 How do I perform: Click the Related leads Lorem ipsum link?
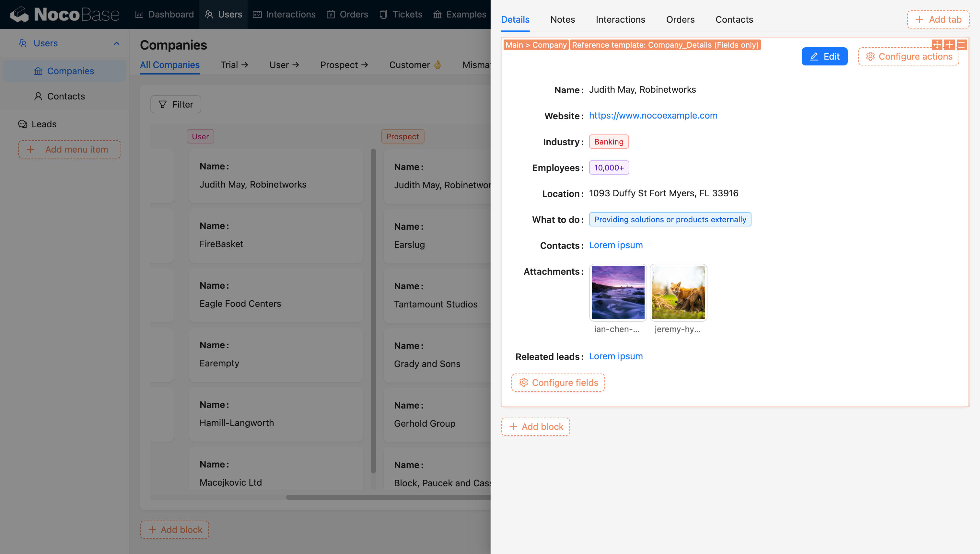click(x=615, y=356)
